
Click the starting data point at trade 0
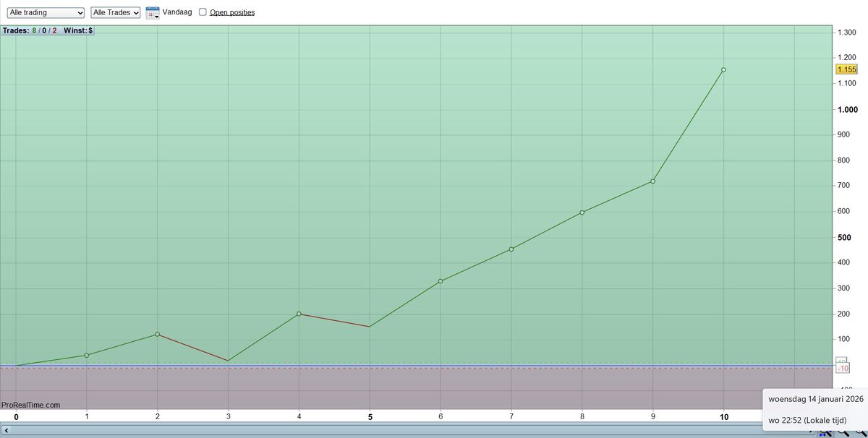(x=16, y=366)
